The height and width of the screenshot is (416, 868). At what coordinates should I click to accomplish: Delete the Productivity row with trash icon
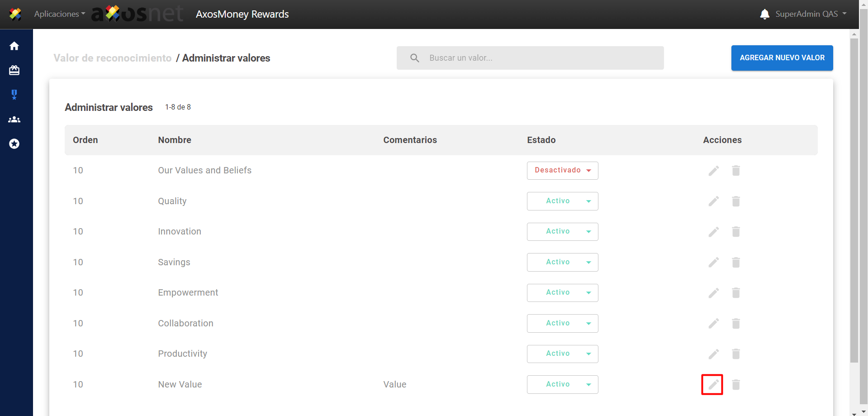point(736,354)
